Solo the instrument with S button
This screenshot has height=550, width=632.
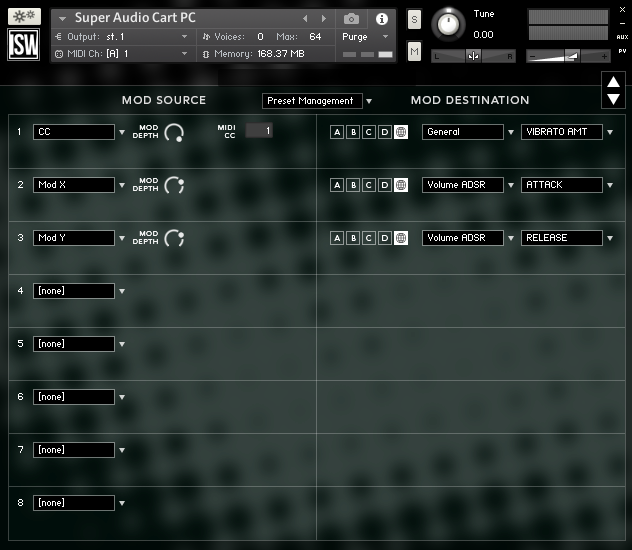click(414, 19)
